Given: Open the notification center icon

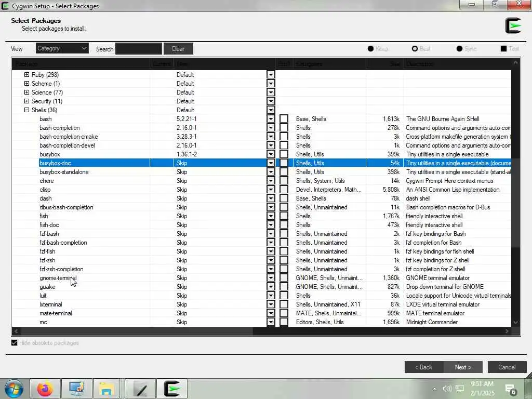Looking at the screenshot, I should pyautogui.click(x=511, y=390).
